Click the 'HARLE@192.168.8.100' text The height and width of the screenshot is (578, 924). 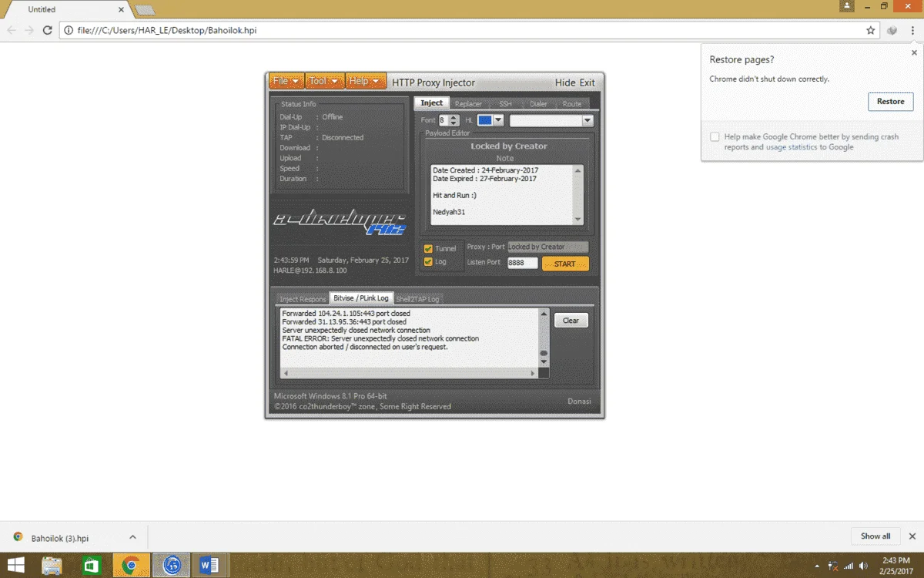coord(310,271)
